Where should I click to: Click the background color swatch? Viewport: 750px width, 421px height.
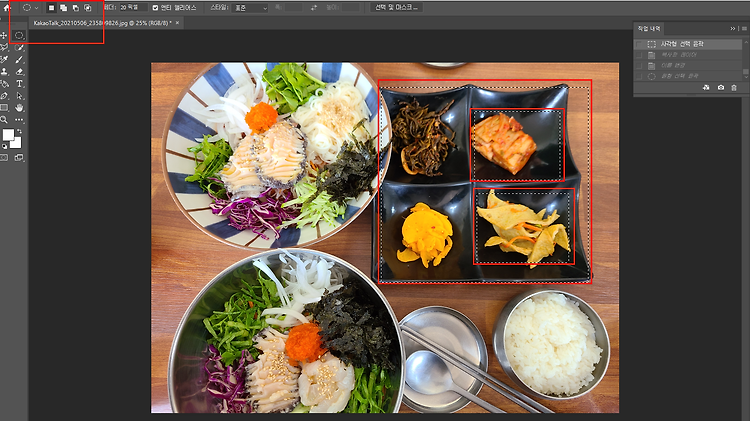tap(17, 144)
